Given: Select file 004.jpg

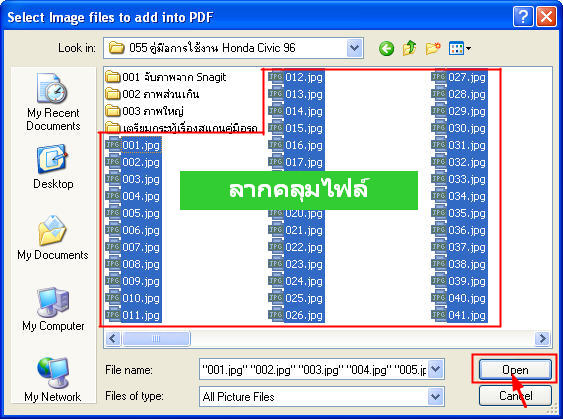Looking at the screenshot, I should point(133,196).
